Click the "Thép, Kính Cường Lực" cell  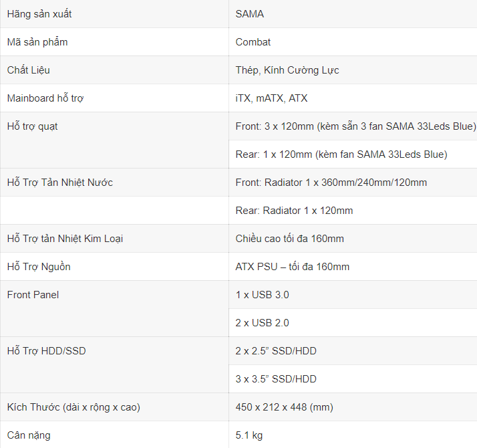coord(287,70)
